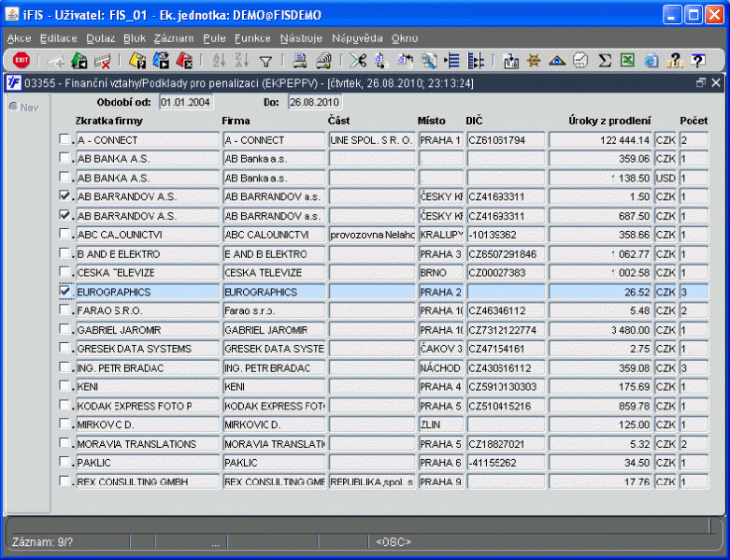Screen dimensions: 730x560
Task: Click the status bar text 'Záznam: 9/?'
Action: [x=42, y=542]
